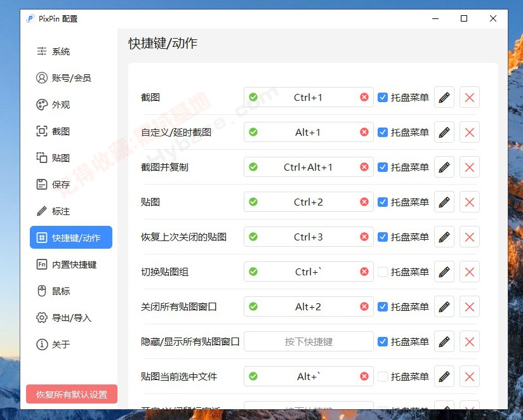Click the 恢复所有默认设置 button

point(71,393)
